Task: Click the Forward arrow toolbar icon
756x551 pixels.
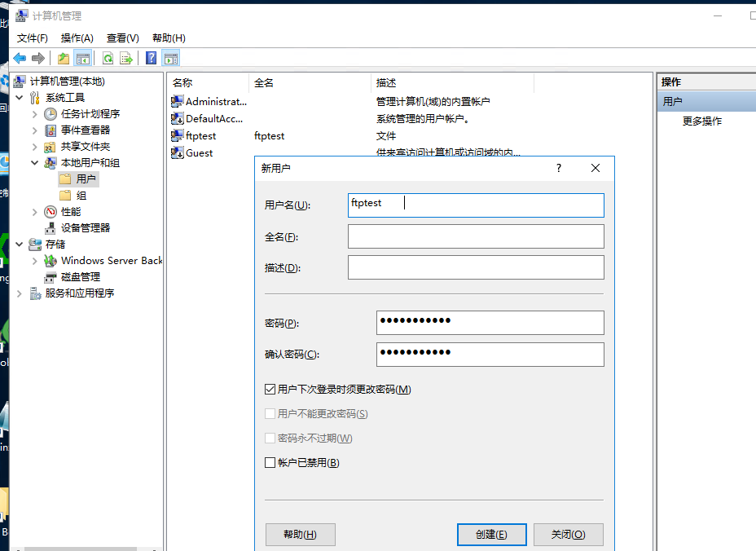Action: click(x=38, y=59)
